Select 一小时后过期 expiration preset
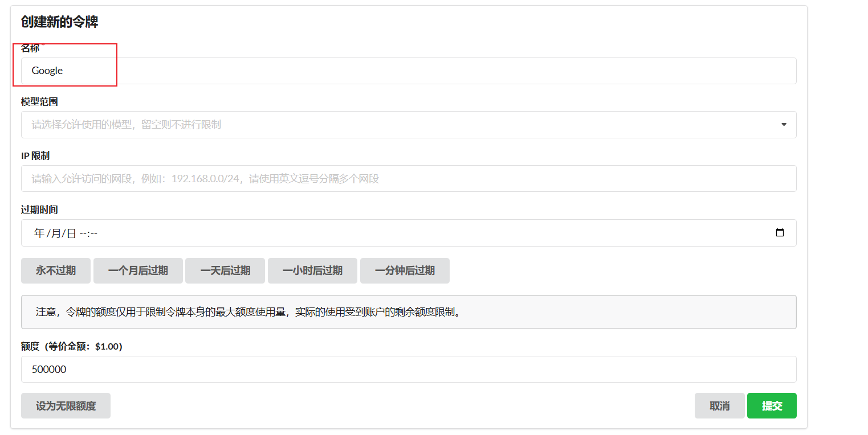The image size is (868, 435). point(312,270)
